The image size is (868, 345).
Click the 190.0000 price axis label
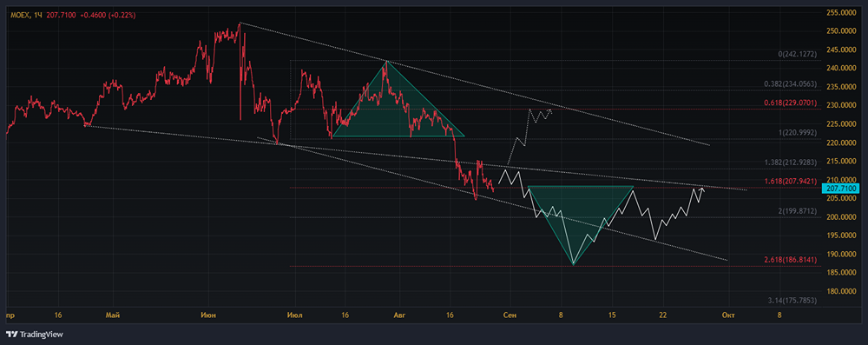coord(841,254)
